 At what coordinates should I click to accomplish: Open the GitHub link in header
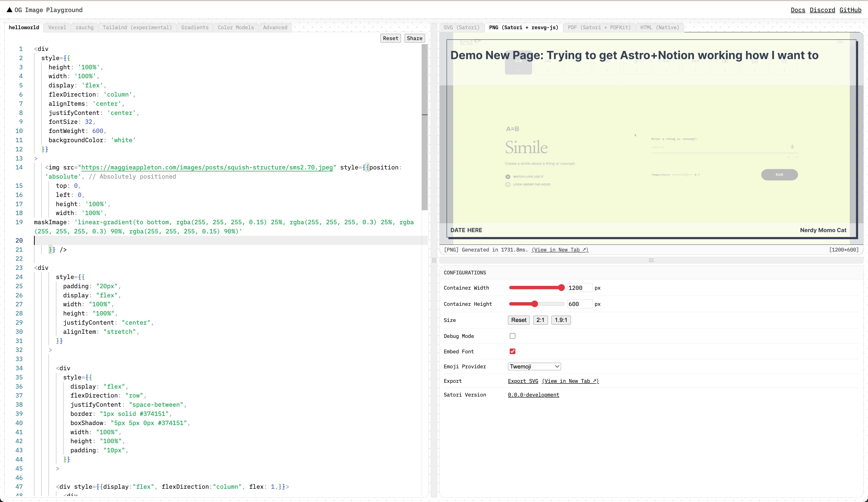coord(850,10)
